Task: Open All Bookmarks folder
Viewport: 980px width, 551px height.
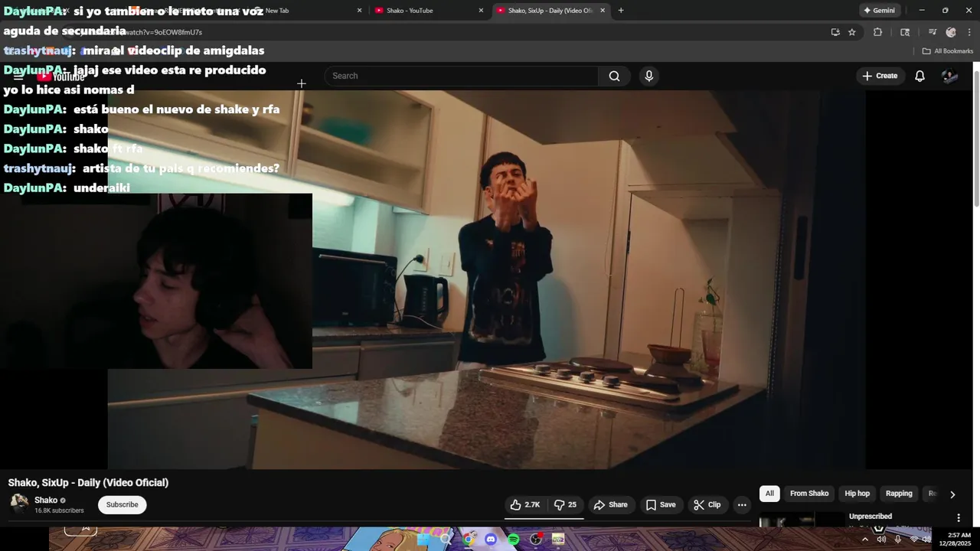Action: (x=948, y=51)
